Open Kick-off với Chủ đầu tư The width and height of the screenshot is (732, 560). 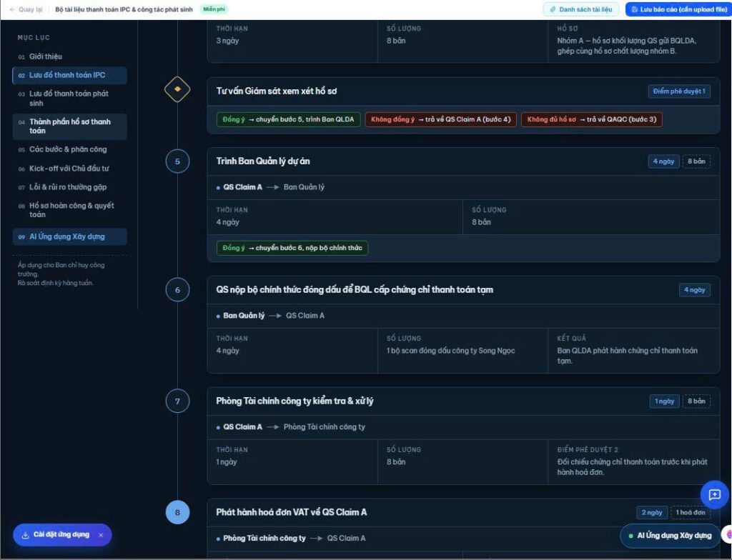click(x=69, y=169)
